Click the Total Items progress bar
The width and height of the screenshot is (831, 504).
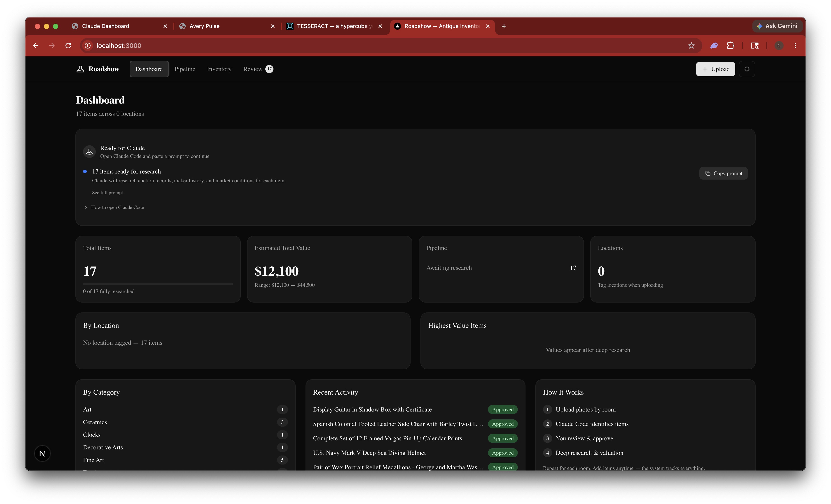(x=158, y=284)
